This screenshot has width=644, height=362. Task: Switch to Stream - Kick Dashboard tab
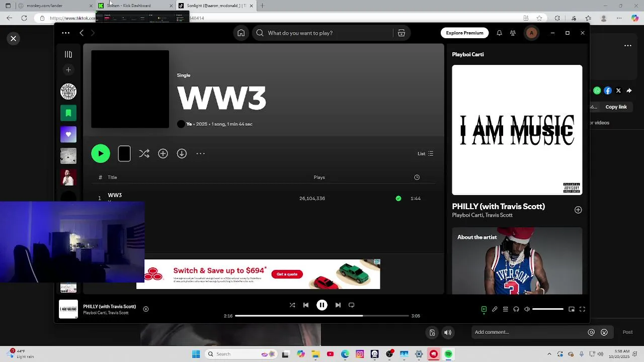coord(136,6)
